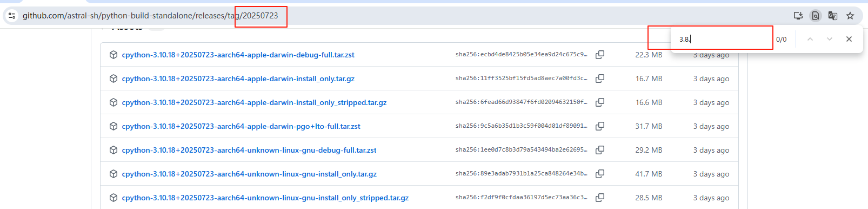Click '3 days ago' in 16.6 MB row
This screenshot has width=868, height=209.
(711, 102)
